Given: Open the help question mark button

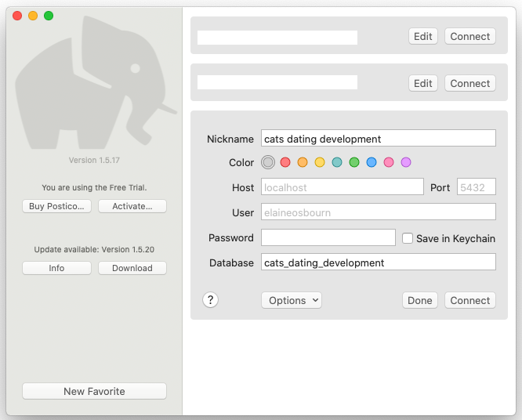Looking at the screenshot, I should tap(210, 300).
